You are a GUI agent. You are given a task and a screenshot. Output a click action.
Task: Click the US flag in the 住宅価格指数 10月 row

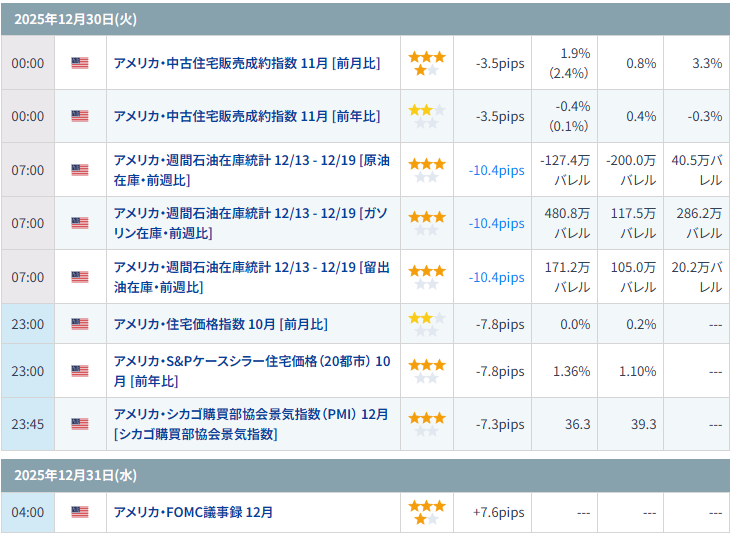[x=80, y=324]
